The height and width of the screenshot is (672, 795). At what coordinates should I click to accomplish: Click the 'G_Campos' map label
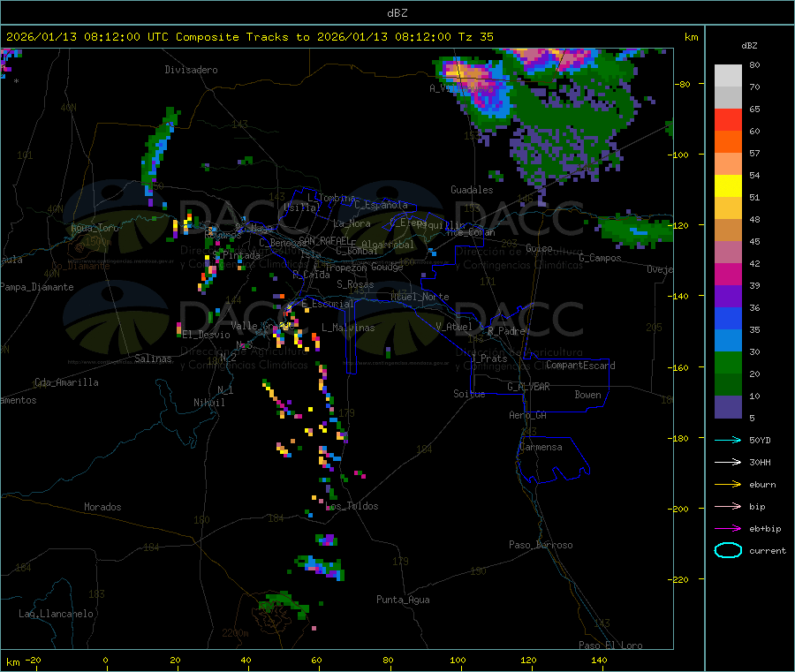point(601,258)
